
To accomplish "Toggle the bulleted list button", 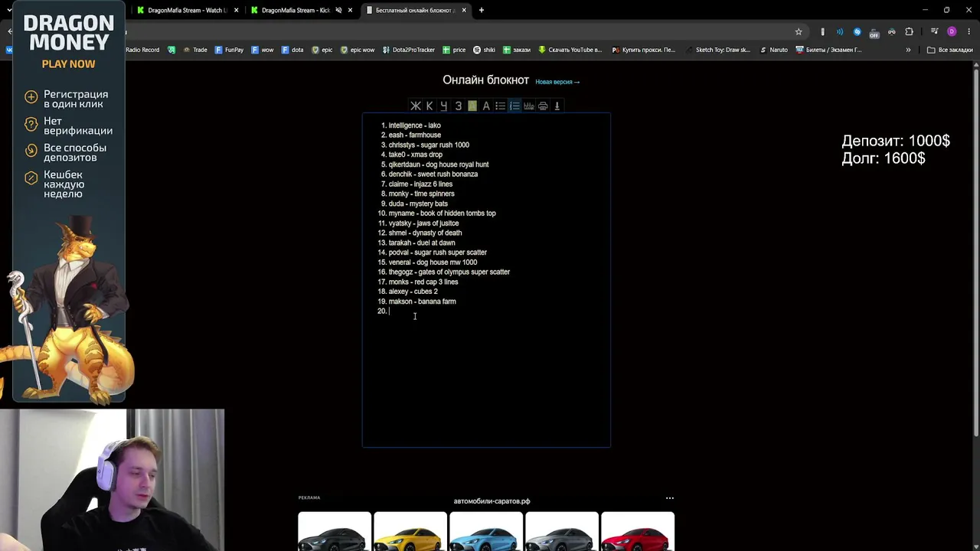I will (x=500, y=106).
